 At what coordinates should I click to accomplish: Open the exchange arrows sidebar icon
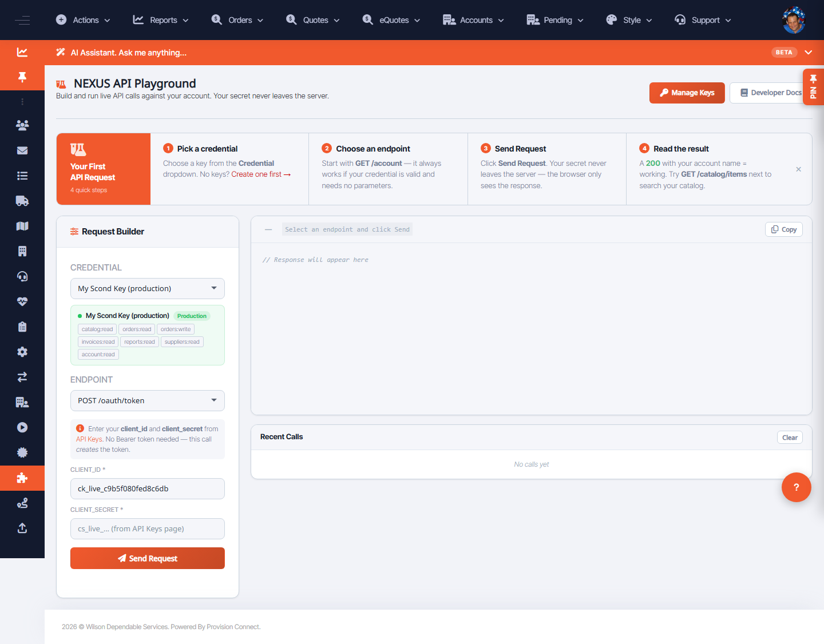click(22, 377)
